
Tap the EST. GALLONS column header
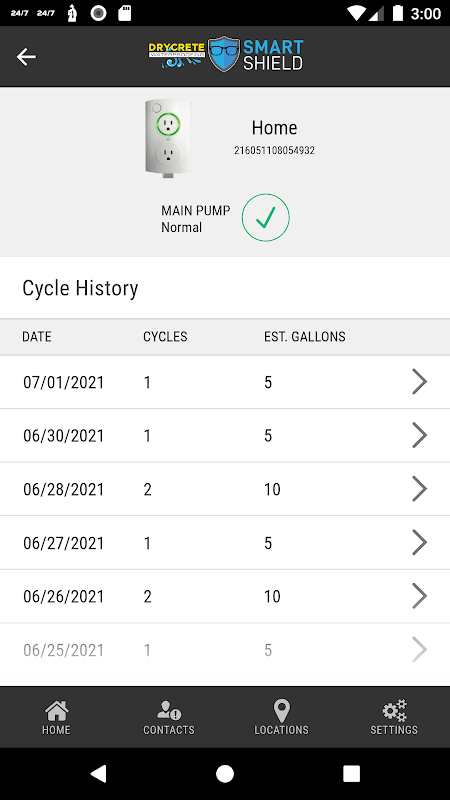click(x=305, y=337)
